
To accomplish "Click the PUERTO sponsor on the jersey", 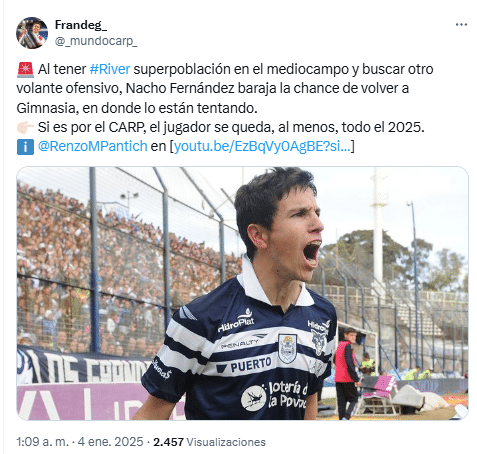I will tap(251, 365).
